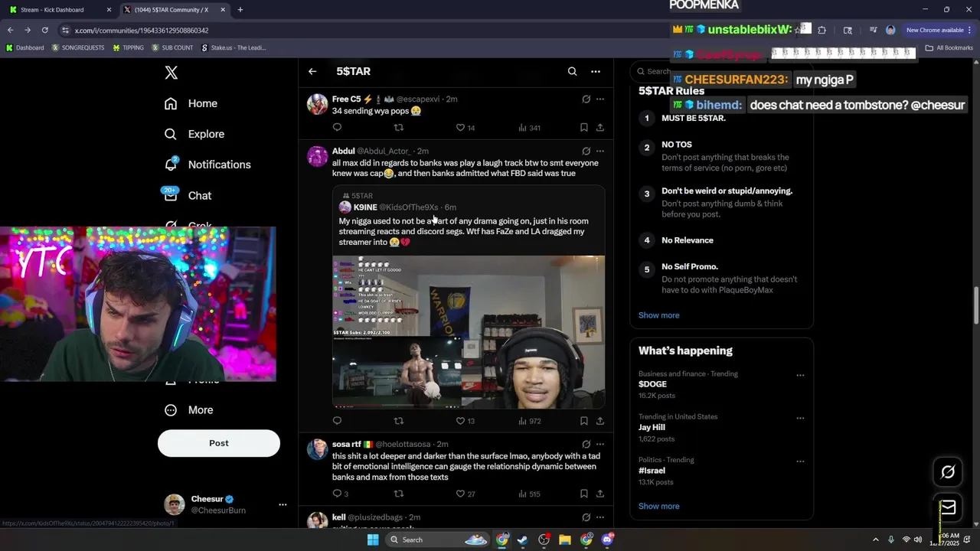The width and height of the screenshot is (980, 551).
Task: Open the SUB COUNT bookmark
Action: coord(172,47)
